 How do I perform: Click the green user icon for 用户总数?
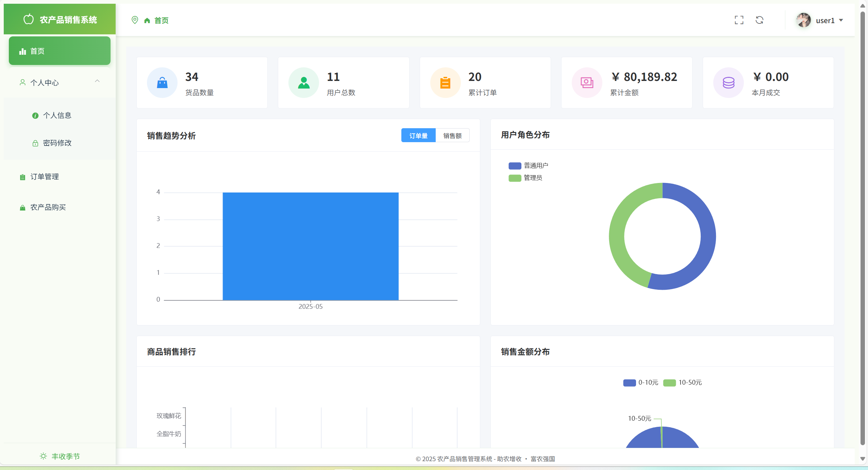click(x=304, y=83)
